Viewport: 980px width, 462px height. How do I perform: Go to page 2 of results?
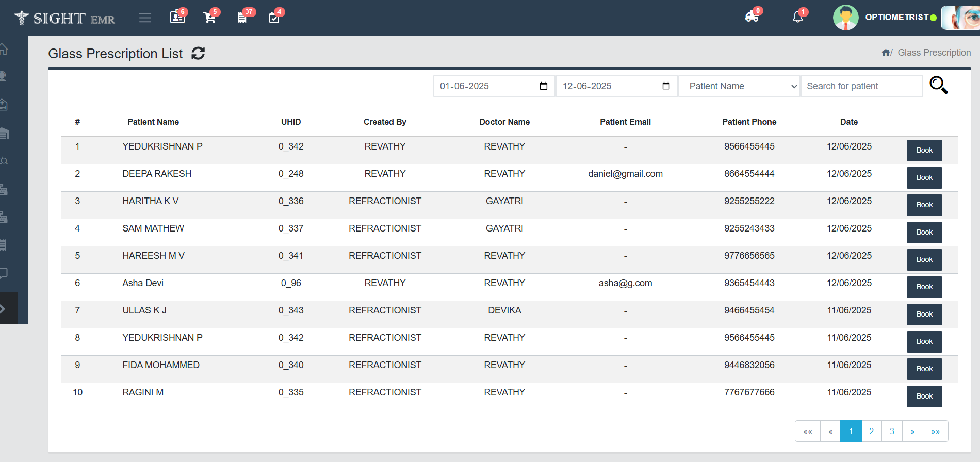pyautogui.click(x=871, y=431)
